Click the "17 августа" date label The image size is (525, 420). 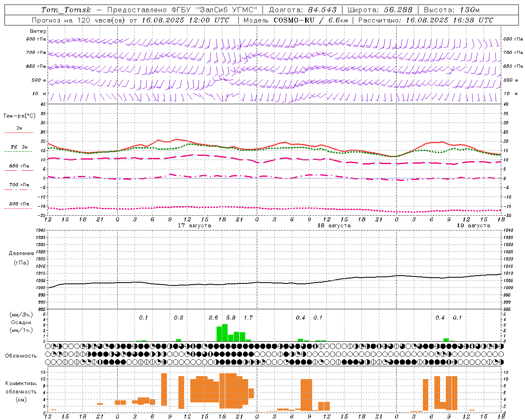click(194, 226)
